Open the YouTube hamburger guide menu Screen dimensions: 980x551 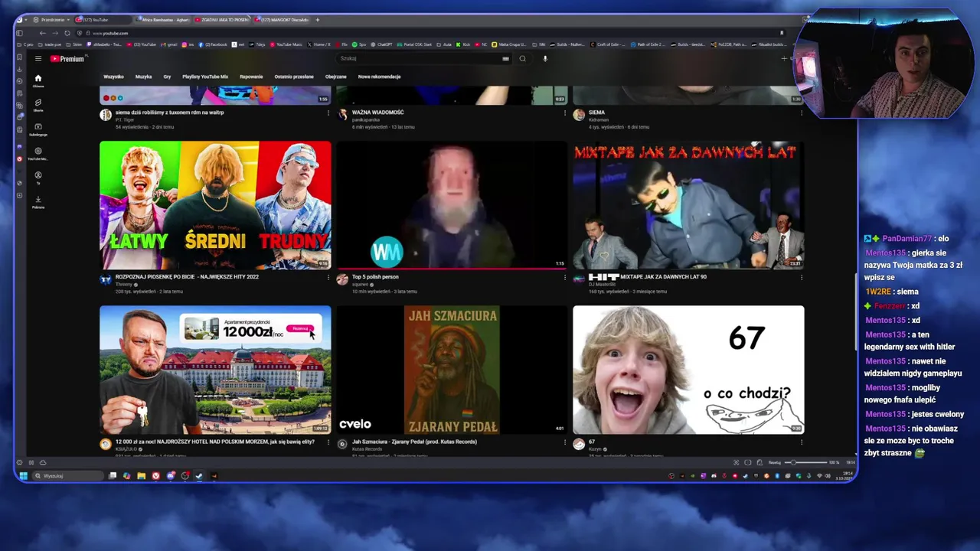38,58
